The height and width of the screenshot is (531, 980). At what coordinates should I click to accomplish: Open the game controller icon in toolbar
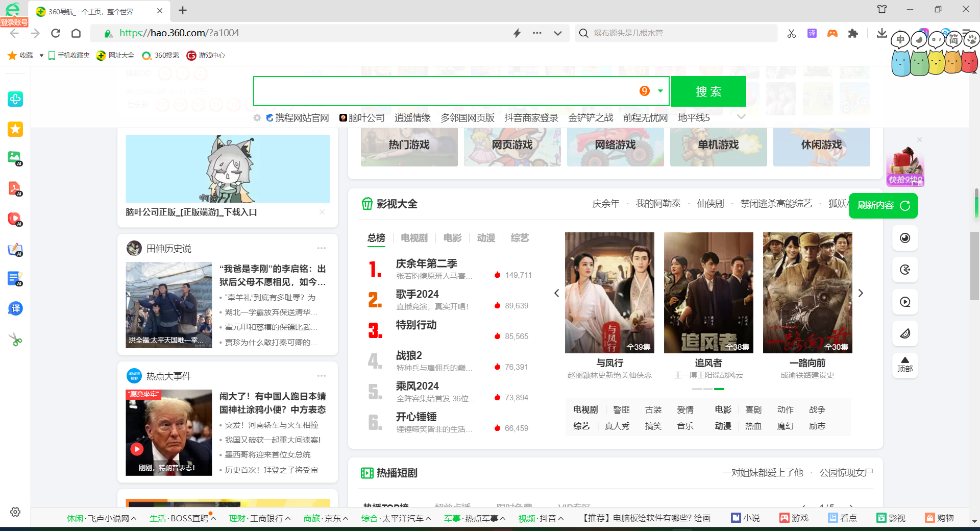[x=832, y=33]
